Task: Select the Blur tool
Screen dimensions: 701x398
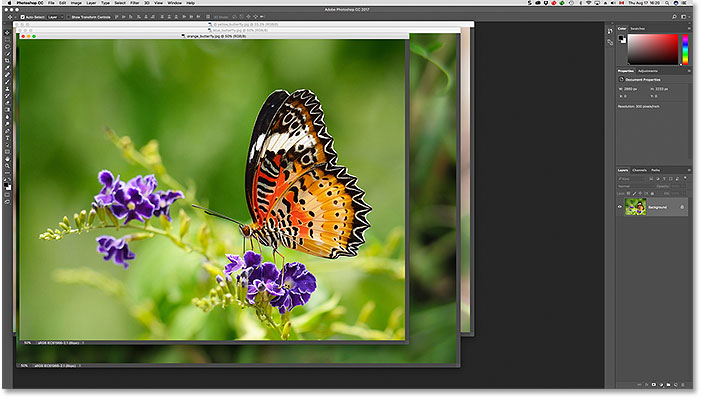Action: pos(7,116)
